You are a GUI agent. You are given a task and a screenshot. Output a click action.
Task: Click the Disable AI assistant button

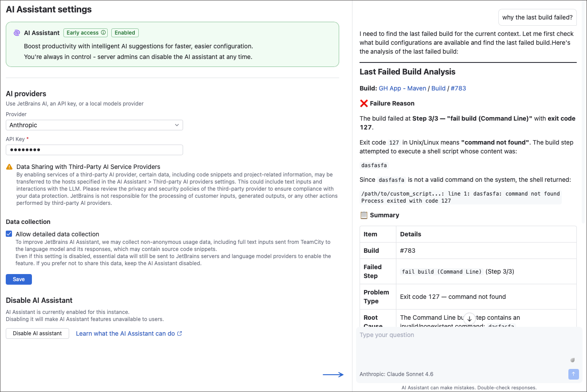(x=37, y=333)
